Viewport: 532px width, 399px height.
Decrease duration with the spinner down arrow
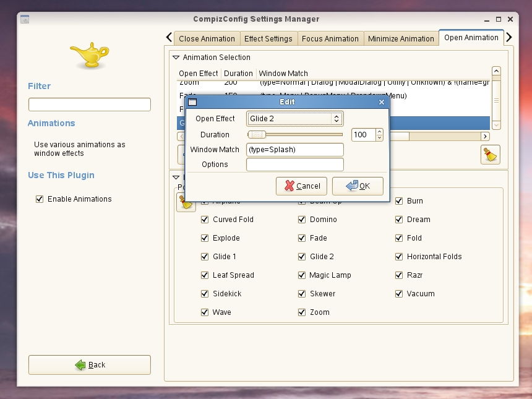(379, 138)
